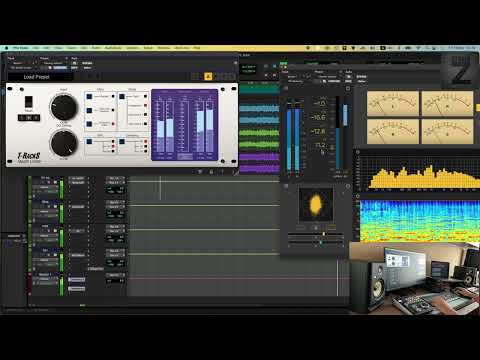The height and width of the screenshot is (360, 480).
Task: Open the AudioSuite menu
Action: tap(113, 48)
